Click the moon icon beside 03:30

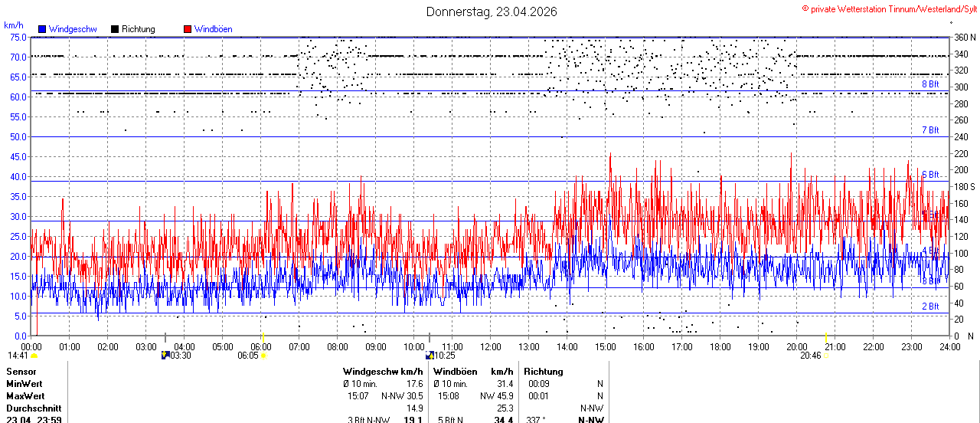(x=165, y=356)
